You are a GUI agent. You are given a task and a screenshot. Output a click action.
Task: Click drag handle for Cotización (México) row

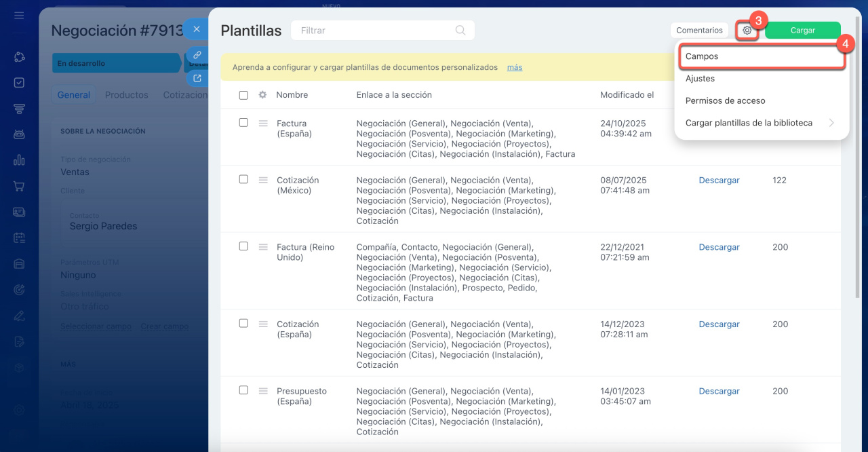263,181
